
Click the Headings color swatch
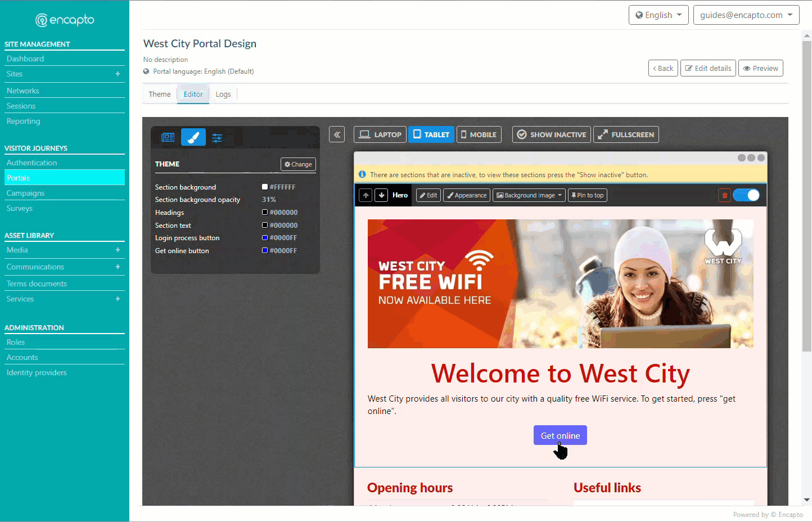click(265, 212)
